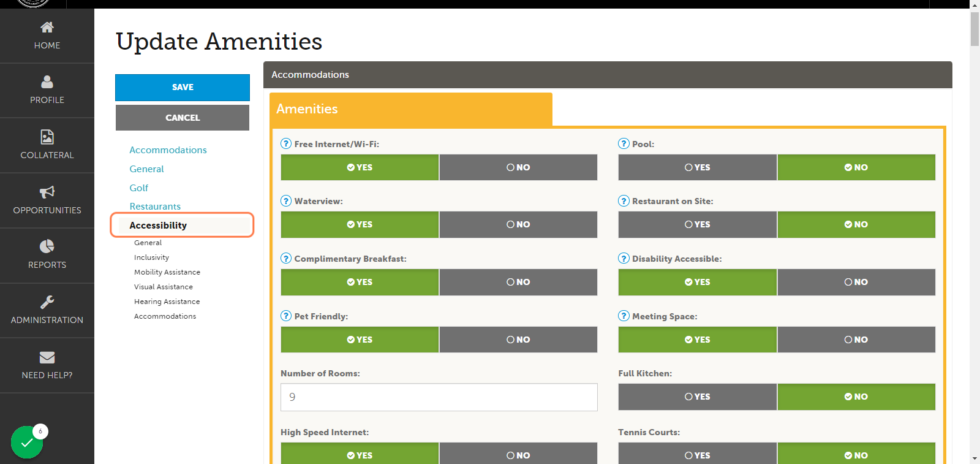Viewport: 980px width, 464px height.
Task: Select NO for Disability Accessible
Action: click(856, 282)
